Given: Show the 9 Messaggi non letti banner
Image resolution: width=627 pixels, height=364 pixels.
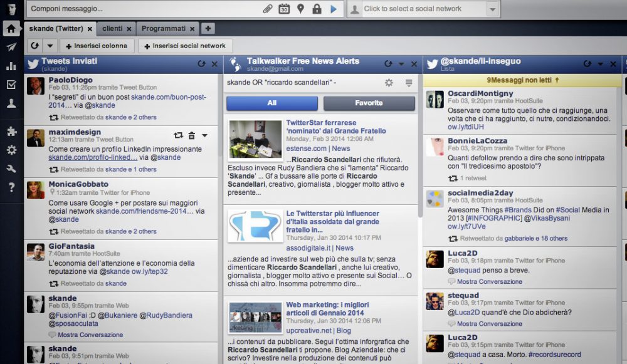Looking at the screenshot, I should [x=522, y=80].
